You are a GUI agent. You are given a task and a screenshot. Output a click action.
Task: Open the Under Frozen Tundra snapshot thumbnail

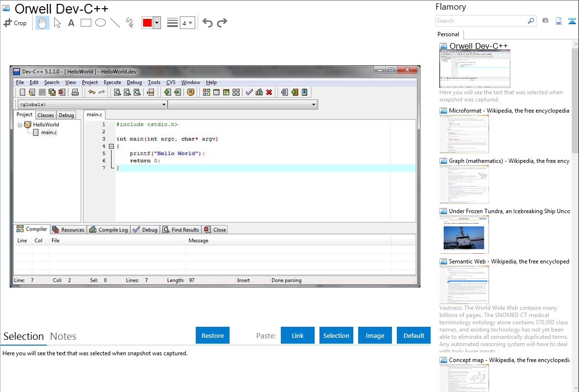[x=464, y=234]
